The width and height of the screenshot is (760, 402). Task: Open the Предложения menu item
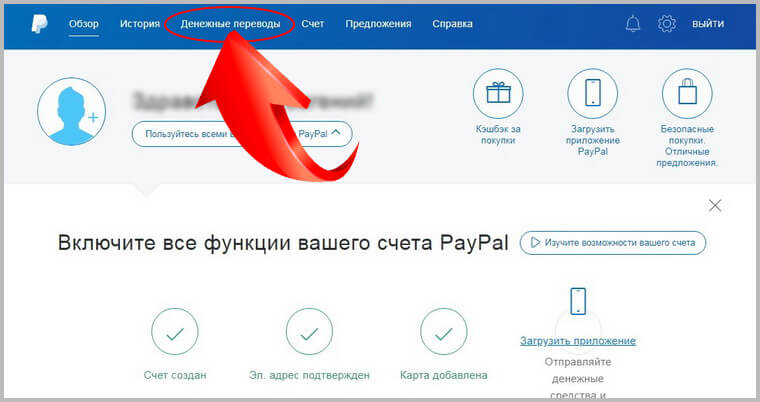pyautogui.click(x=379, y=24)
